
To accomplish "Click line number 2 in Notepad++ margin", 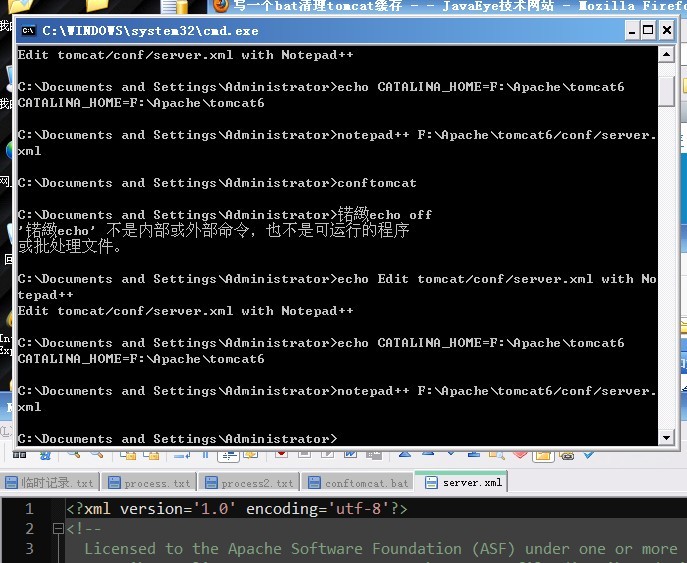I will pyautogui.click(x=29, y=529).
